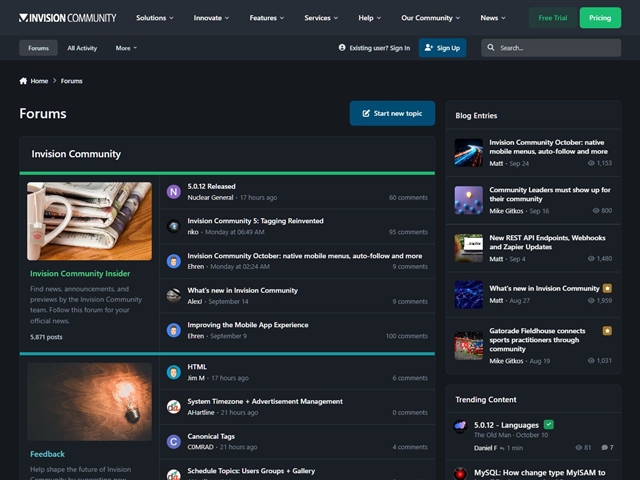Click Ehren's avatar on the October topic
This screenshot has height=480, width=640.
(173, 261)
